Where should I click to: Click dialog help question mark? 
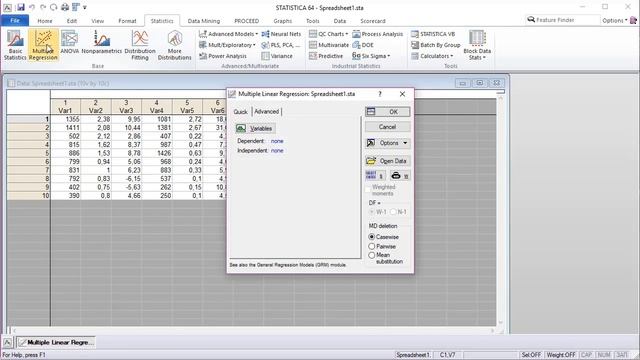tap(380, 94)
